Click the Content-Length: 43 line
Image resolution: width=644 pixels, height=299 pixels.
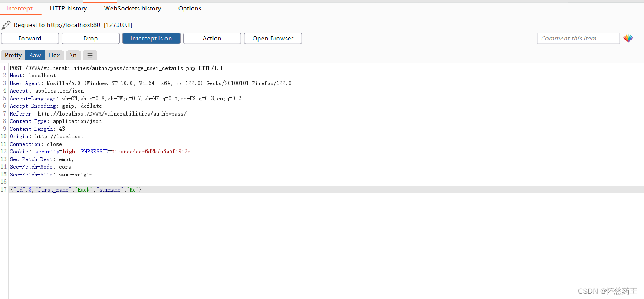(37, 129)
